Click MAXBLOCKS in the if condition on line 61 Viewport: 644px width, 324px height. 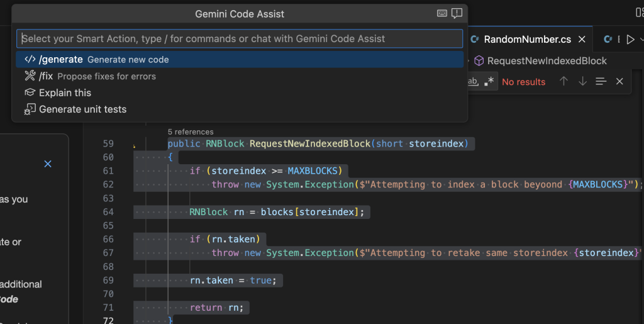[x=312, y=171]
